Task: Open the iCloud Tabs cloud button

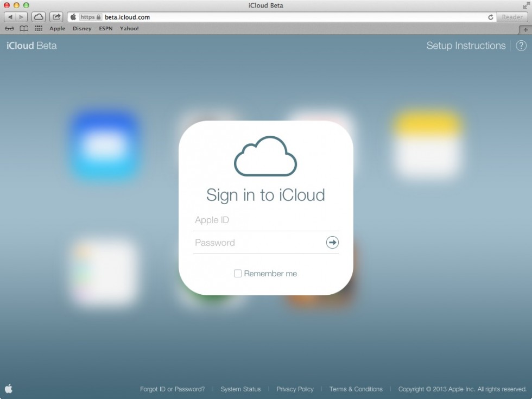Action: tap(39, 17)
